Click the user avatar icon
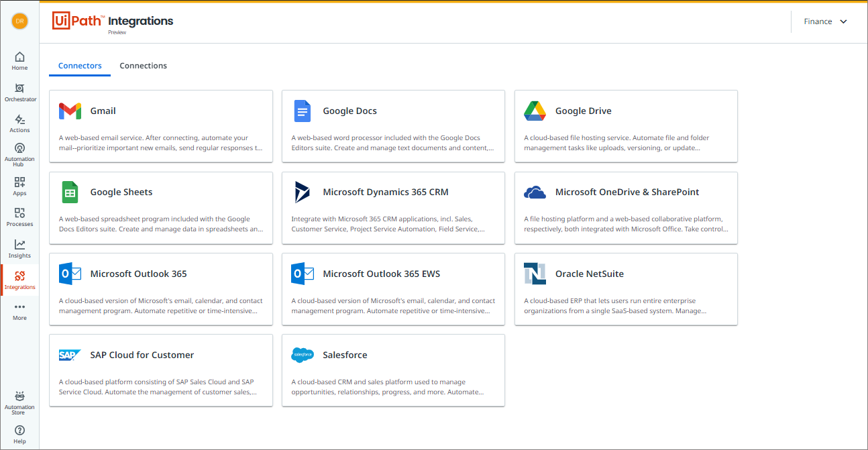Image resolution: width=868 pixels, height=450 pixels. coord(19,21)
